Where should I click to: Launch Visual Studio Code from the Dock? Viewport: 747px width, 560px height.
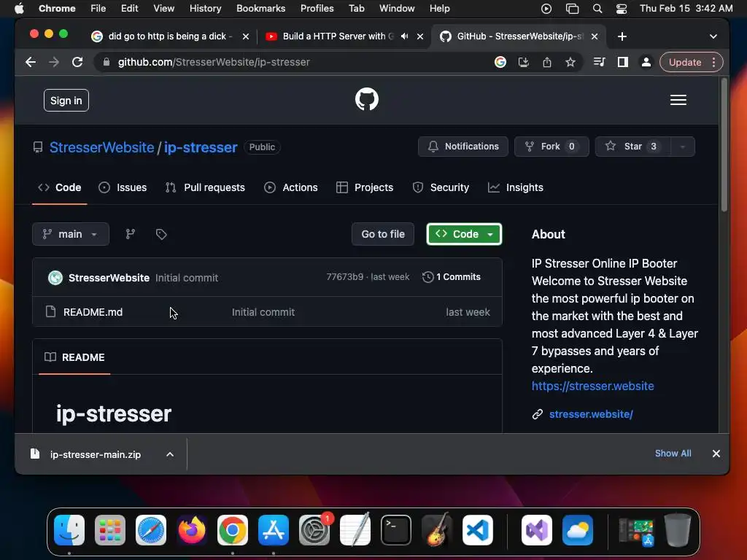(478, 530)
